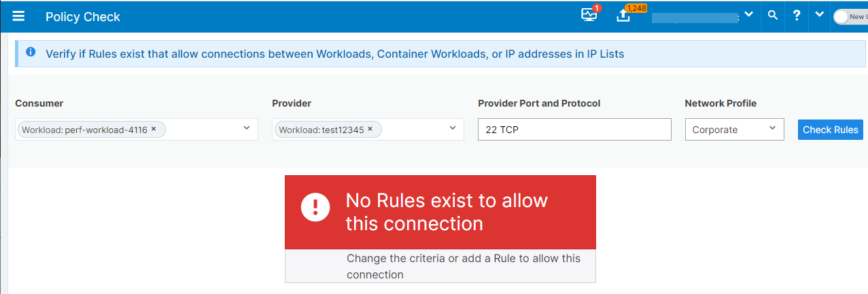868x294 pixels.
Task: Open the Corporate network profile dropdown
Action: tap(734, 129)
